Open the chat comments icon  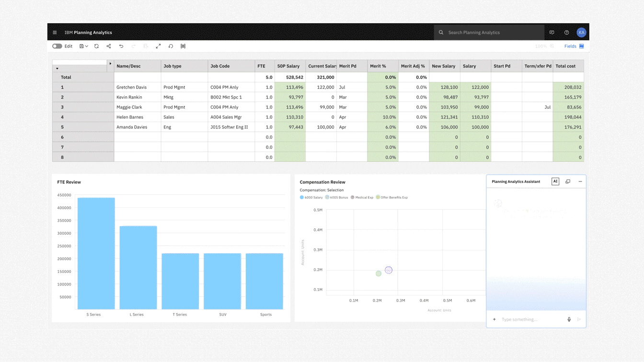click(552, 33)
